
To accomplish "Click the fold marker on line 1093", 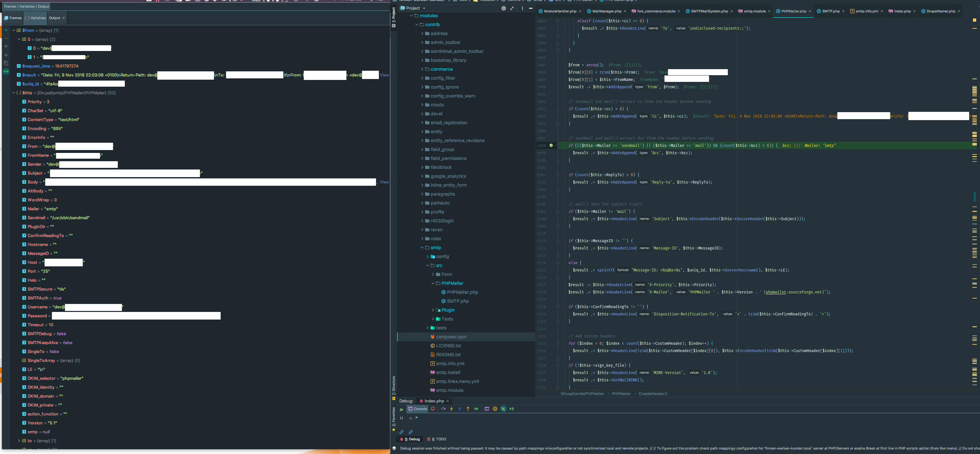I will tap(558, 109).
